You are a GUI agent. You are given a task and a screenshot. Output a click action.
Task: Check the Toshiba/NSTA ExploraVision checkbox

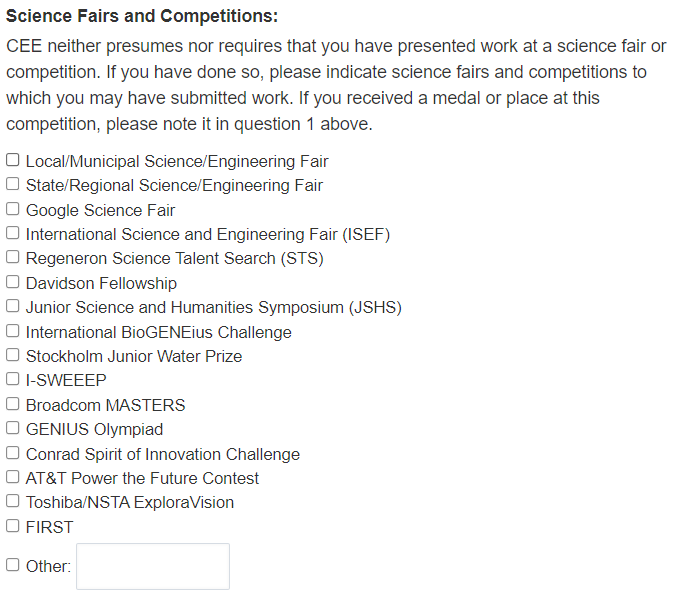pyautogui.click(x=13, y=501)
